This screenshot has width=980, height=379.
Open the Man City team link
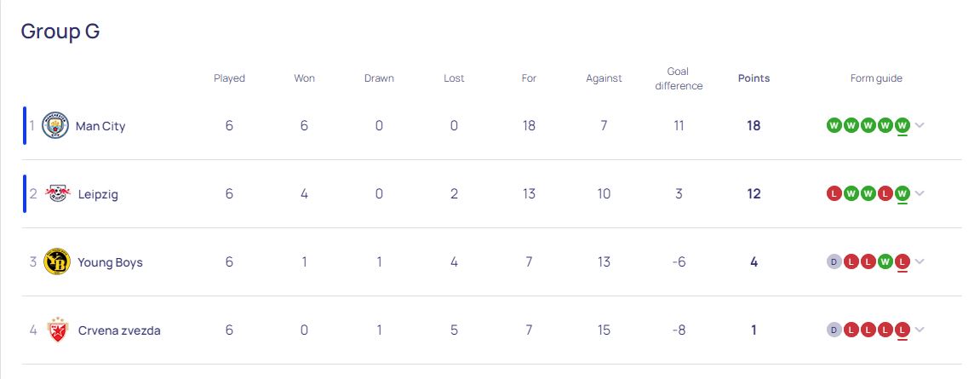[100, 126]
